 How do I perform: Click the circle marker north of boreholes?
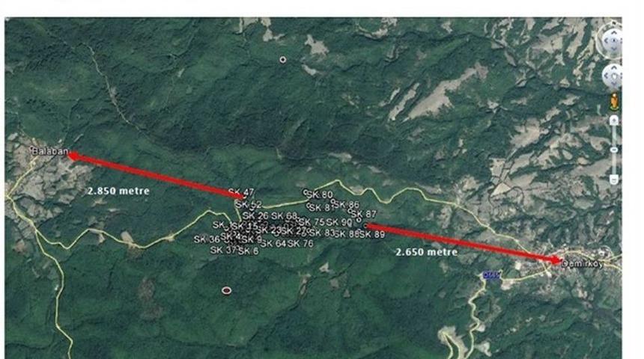(282, 60)
